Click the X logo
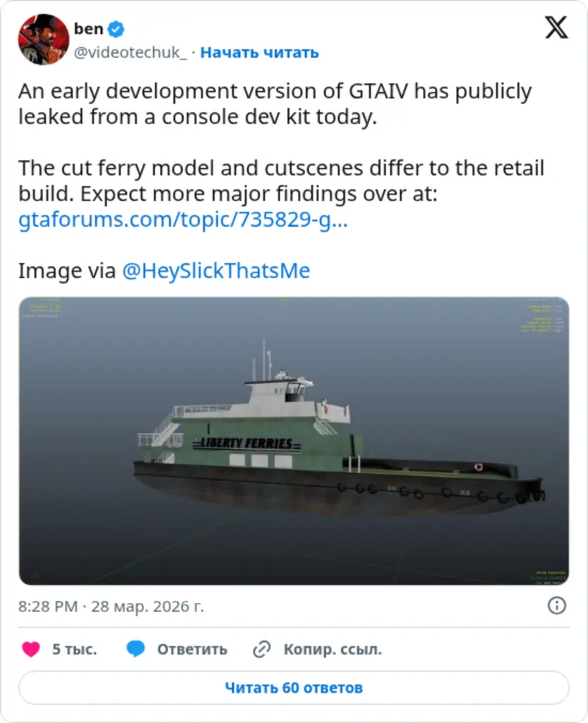 click(556, 28)
